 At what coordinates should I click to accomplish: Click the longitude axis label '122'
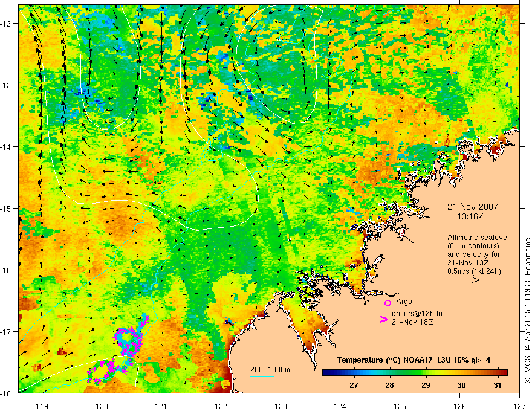coord(221,406)
